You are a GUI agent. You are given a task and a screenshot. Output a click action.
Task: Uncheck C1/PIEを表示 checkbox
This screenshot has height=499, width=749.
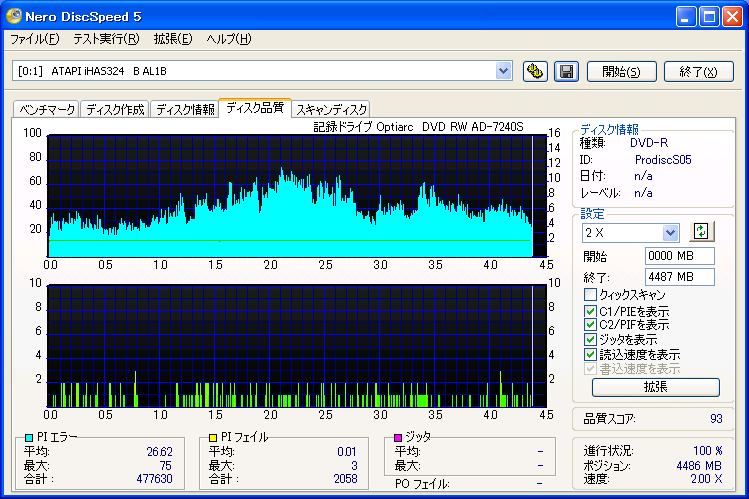tap(590, 311)
